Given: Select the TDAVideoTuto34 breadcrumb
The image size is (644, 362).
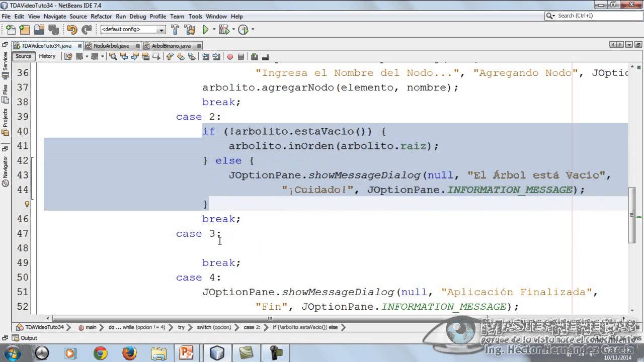Looking at the screenshot, I should click(x=40, y=327).
